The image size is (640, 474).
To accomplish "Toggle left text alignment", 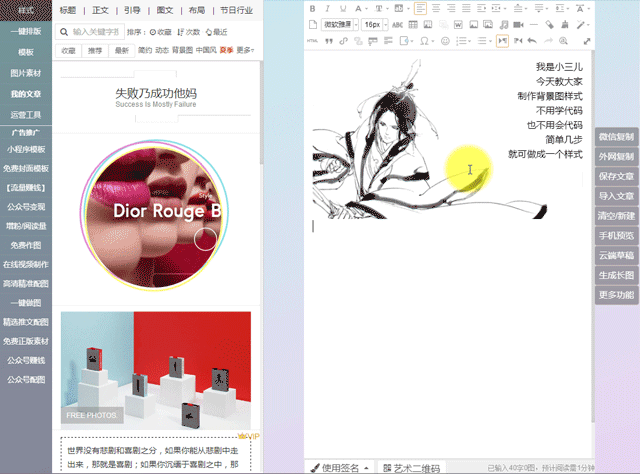I will click(420, 9).
